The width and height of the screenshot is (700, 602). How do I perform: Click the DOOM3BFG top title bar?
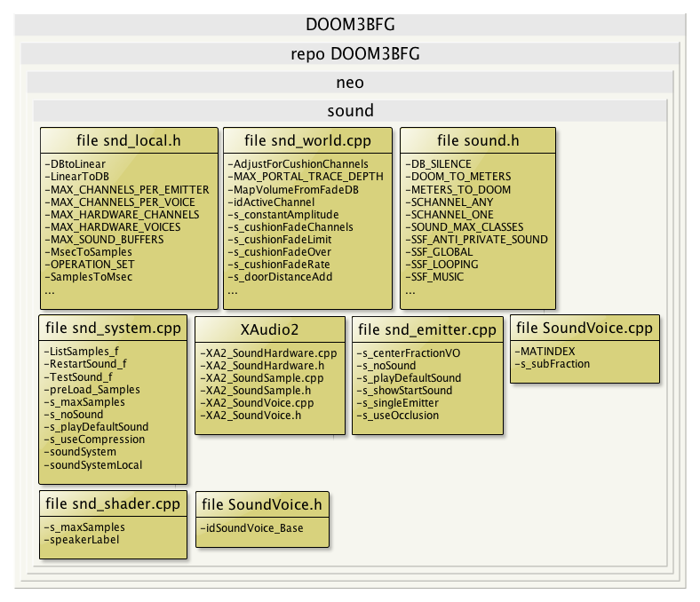(350, 25)
